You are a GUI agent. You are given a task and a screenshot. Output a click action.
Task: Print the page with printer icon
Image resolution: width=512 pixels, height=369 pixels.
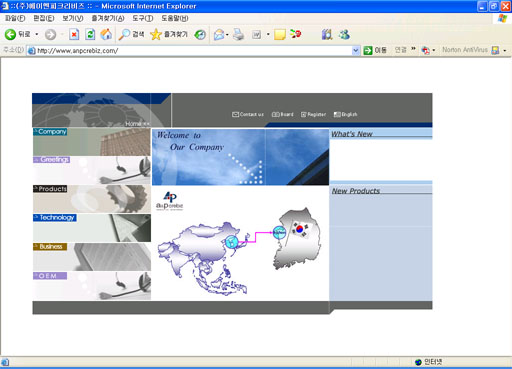point(238,34)
